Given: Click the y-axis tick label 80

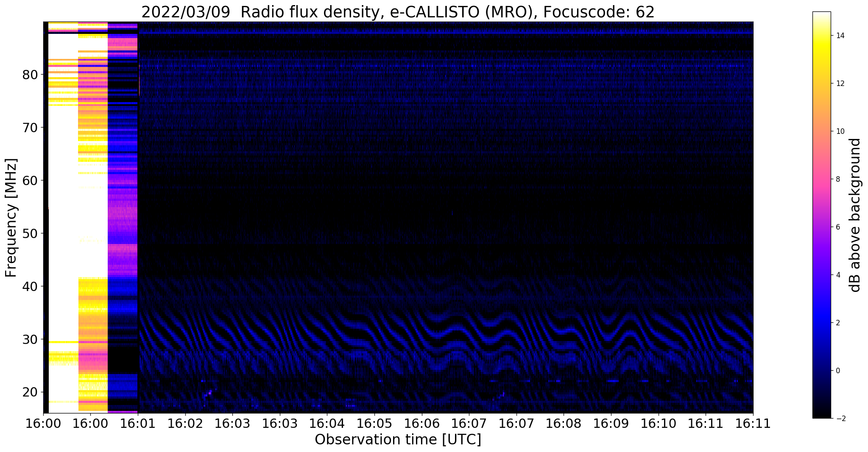Looking at the screenshot, I should 30,75.
